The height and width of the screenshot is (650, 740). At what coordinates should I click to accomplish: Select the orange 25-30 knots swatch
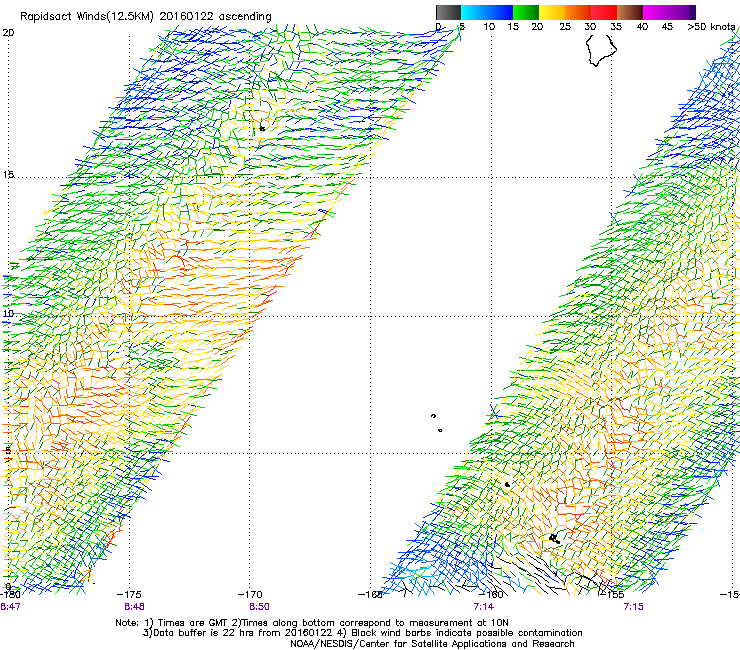coord(578,12)
